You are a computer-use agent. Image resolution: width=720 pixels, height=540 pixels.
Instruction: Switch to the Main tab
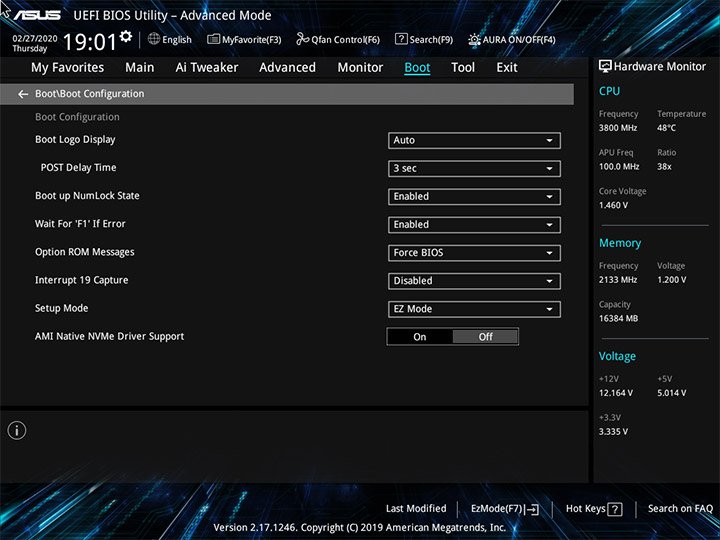(x=140, y=68)
